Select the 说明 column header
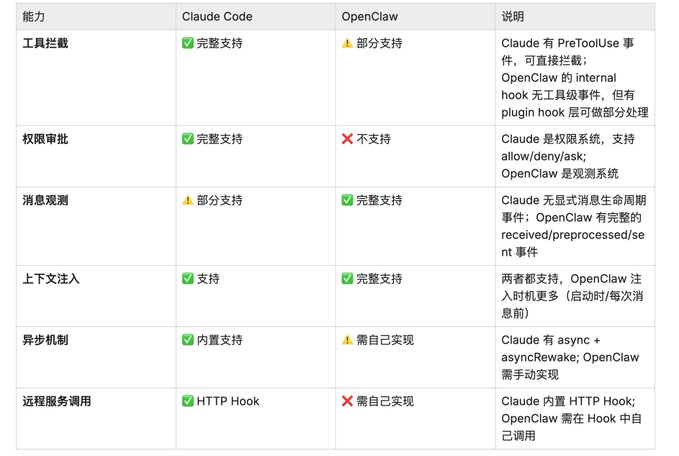 (513, 16)
